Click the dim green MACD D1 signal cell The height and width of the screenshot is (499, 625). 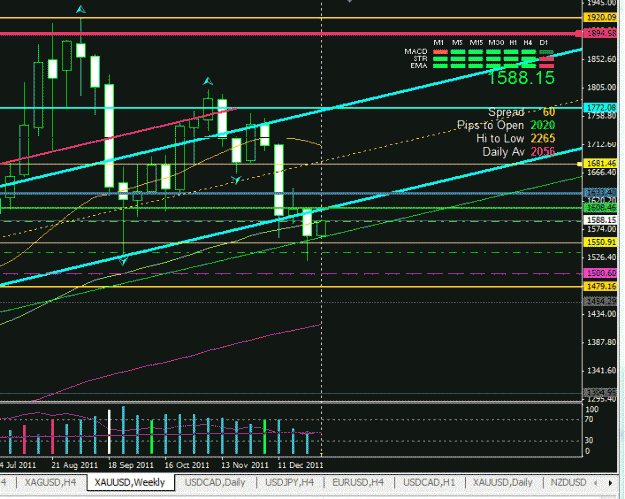[546, 52]
